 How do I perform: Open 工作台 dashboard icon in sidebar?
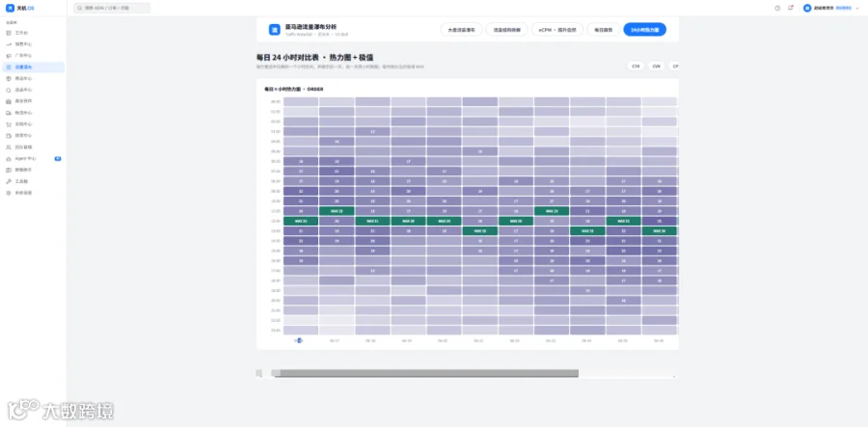pyautogui.click(x=9, y=33)
